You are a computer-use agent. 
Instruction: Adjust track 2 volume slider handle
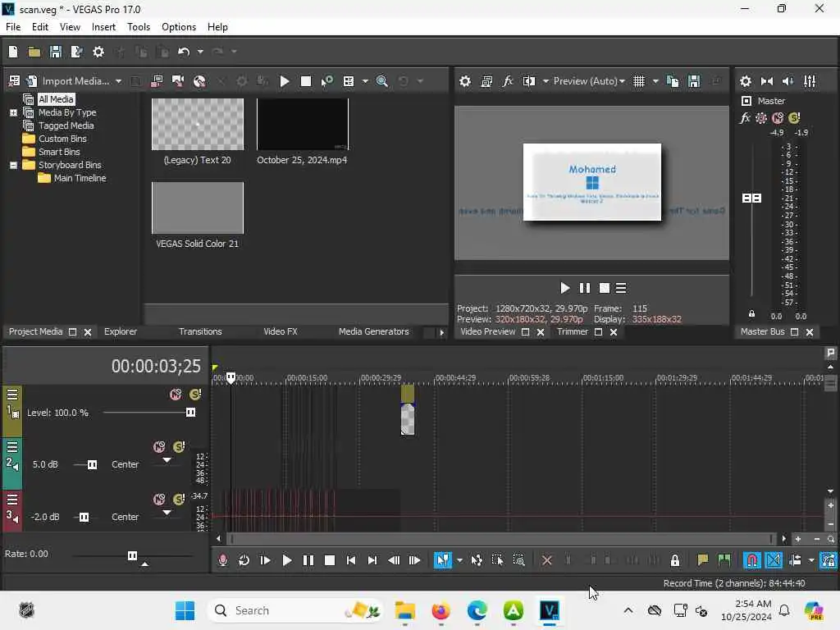[x=92, y=464]
